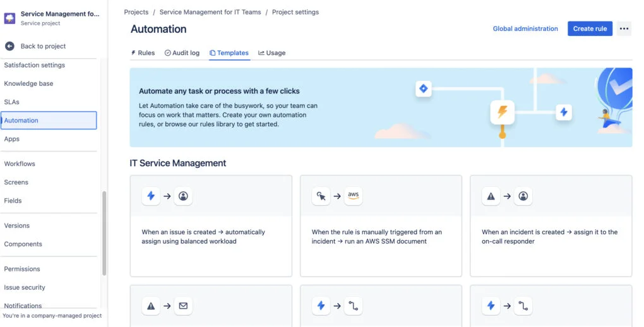Go Back to project
644x327 pixels.
tap(43, 46)
